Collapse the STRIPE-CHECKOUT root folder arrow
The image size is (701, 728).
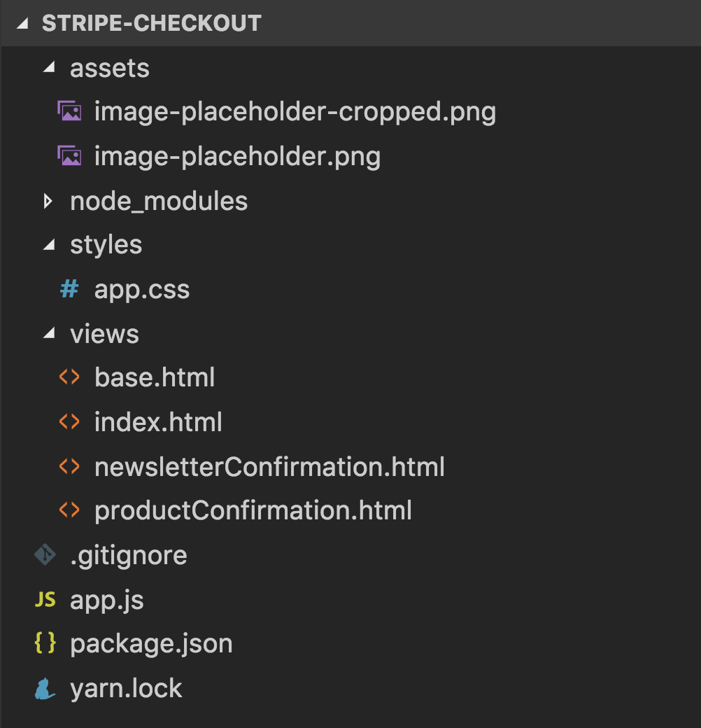(x=22, y=23)
